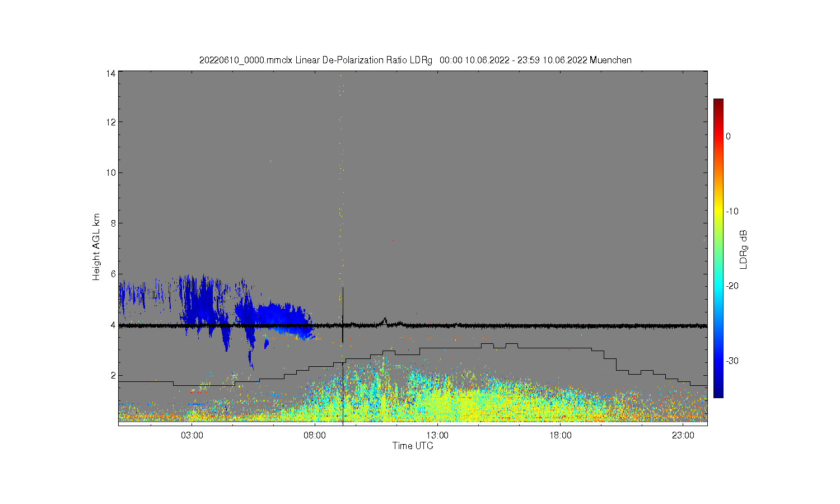840x504 pixels.
Task: Click the yellow band of the colorbar
Action: [718, 212]
